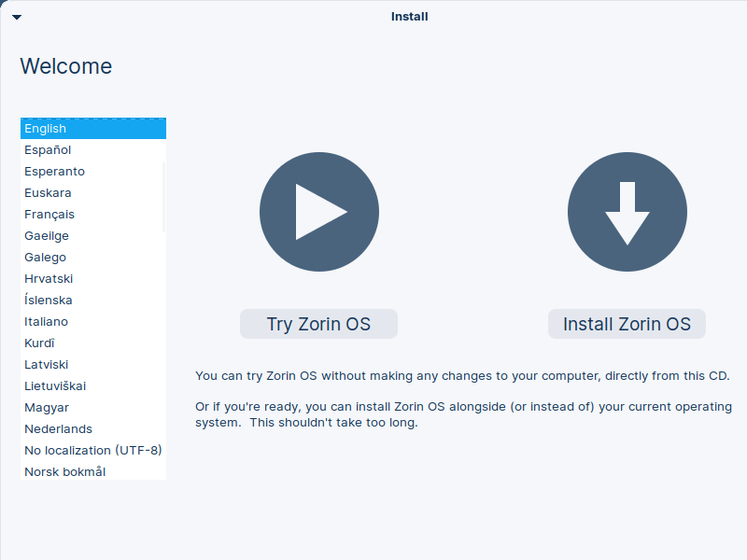Viewport: 747px width, 560px height.
Task: Select English in the language list
Action: [x=93, y=129]
